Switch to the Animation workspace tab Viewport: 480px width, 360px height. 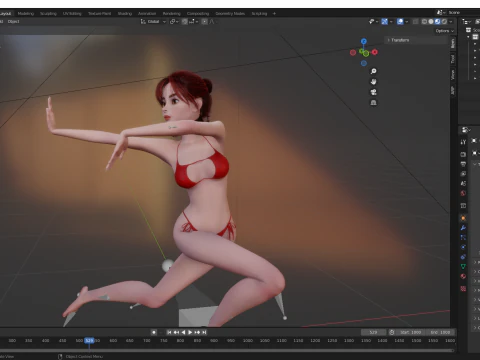147,14
